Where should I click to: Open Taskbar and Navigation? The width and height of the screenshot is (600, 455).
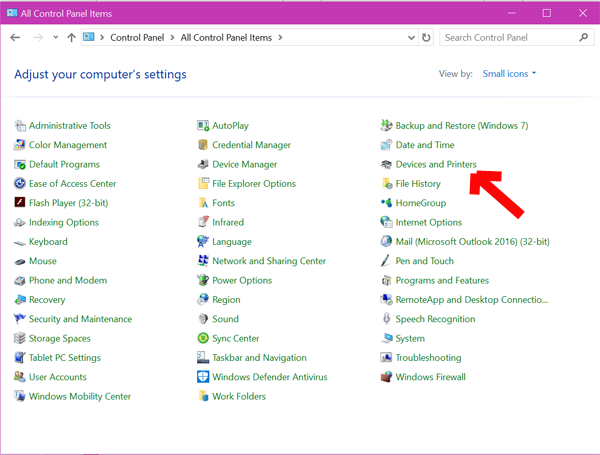(x=259, y=358)
